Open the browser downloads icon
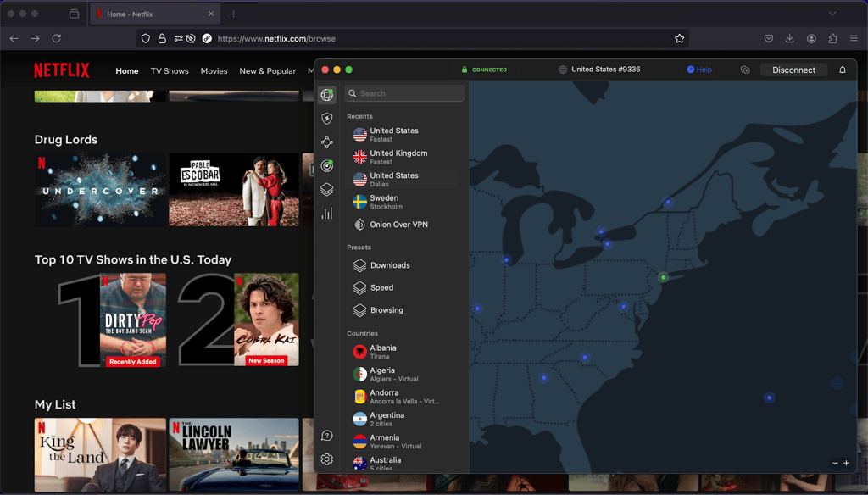The image size is (868, 495). coord(789,39)
